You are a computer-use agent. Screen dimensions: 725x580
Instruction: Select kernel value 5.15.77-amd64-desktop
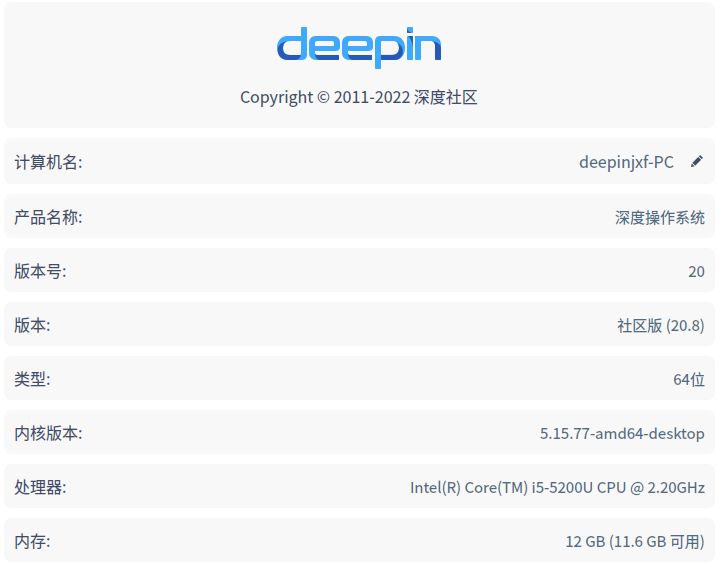point(622,434)
